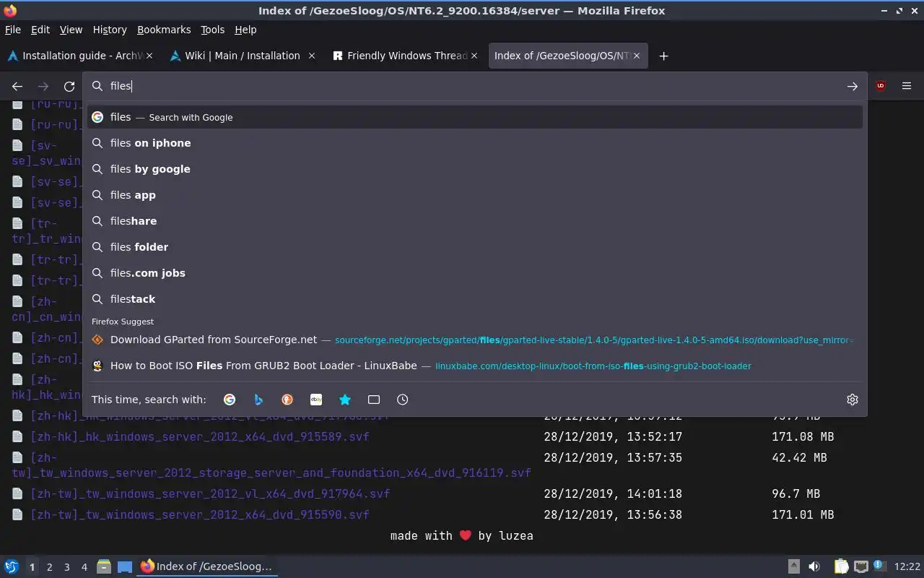Open tw_windows_server_2012_vl_x64_dvd_917964.svf link

click(209, 493)
